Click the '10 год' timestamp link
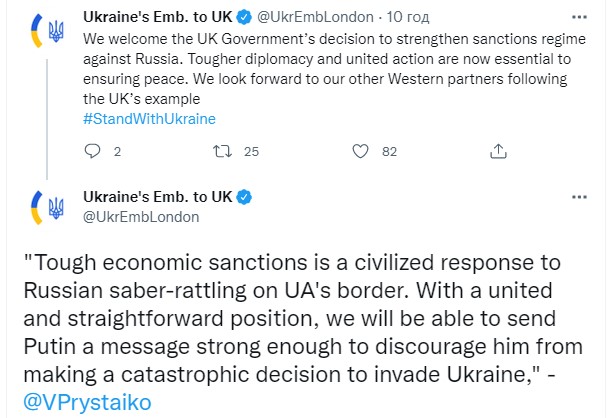Image resolution: width=607 pixels, height=418 pixels. point(408,17)
